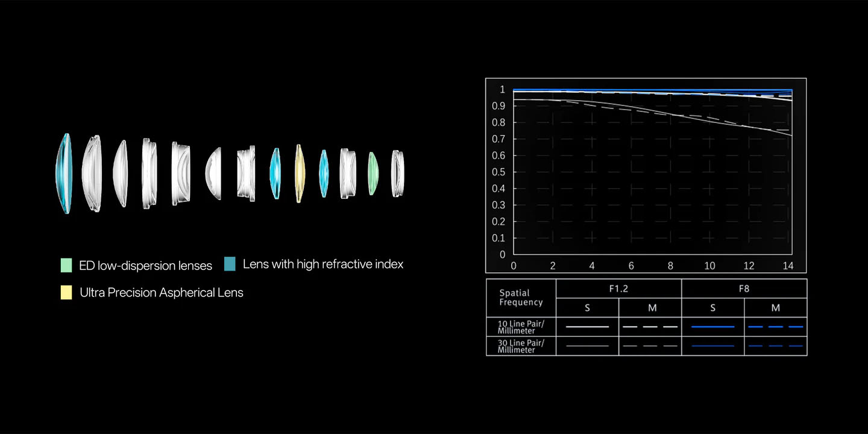Click the teal high refractive index swatch
The image size is (868, 434).
[230, 264]
